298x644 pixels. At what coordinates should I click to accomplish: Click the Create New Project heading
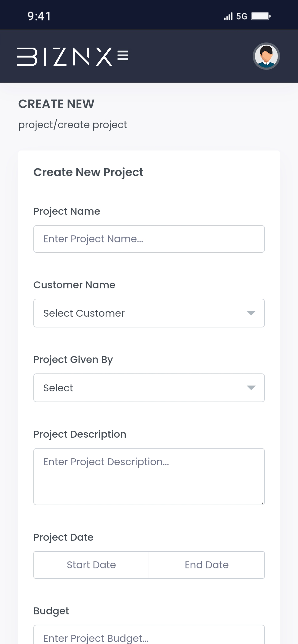pyautogui.click(x=88, y=172)
